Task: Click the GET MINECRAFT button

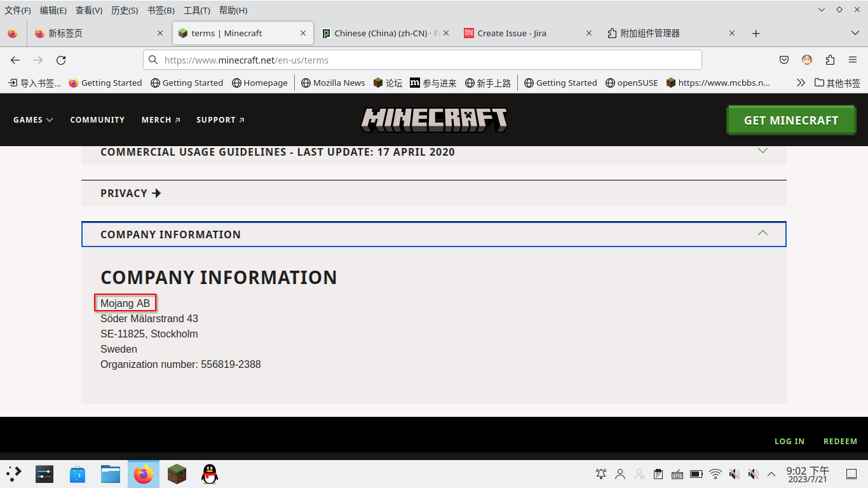Action: 791,120
